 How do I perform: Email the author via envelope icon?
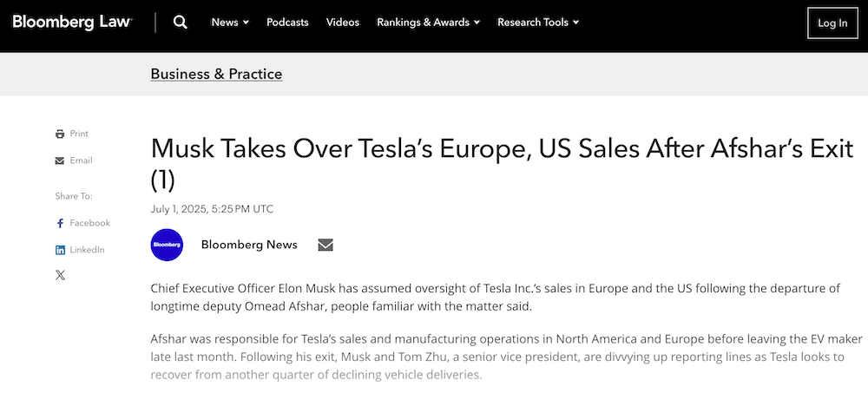(325, 245)
